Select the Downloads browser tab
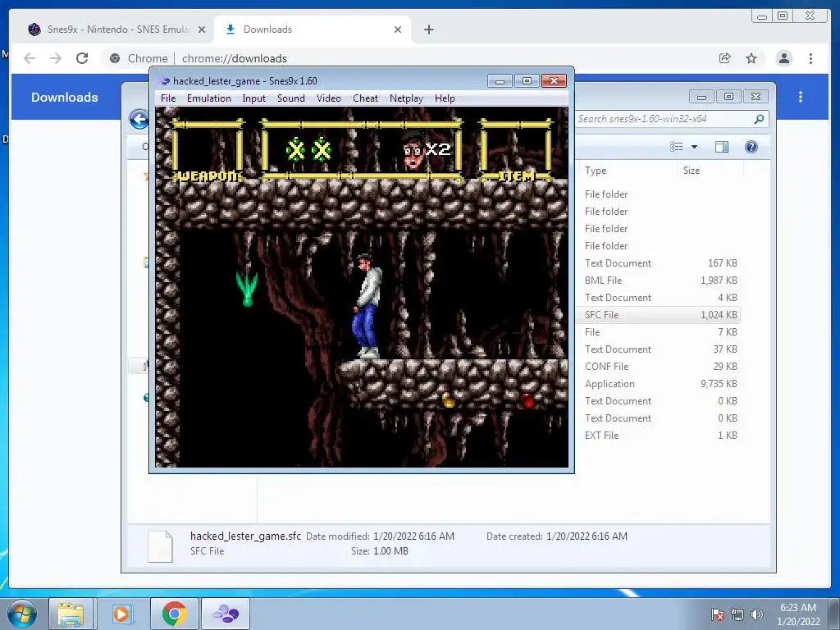The height and width of the screenshot is (630, 840). pos(311,30)
